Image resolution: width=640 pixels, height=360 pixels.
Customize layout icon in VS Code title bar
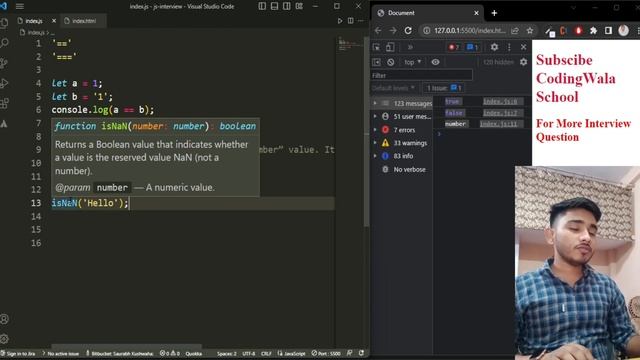click(x=299, y=6)
